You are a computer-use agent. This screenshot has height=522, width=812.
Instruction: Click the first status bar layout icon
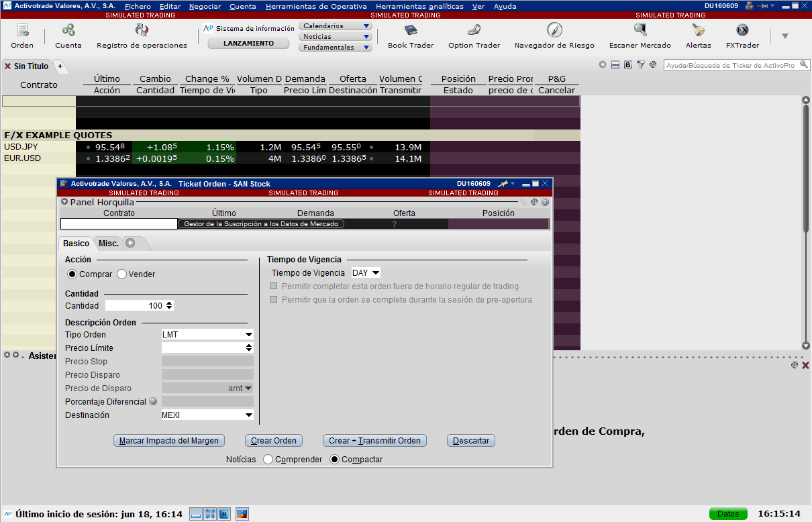(196, 514)
